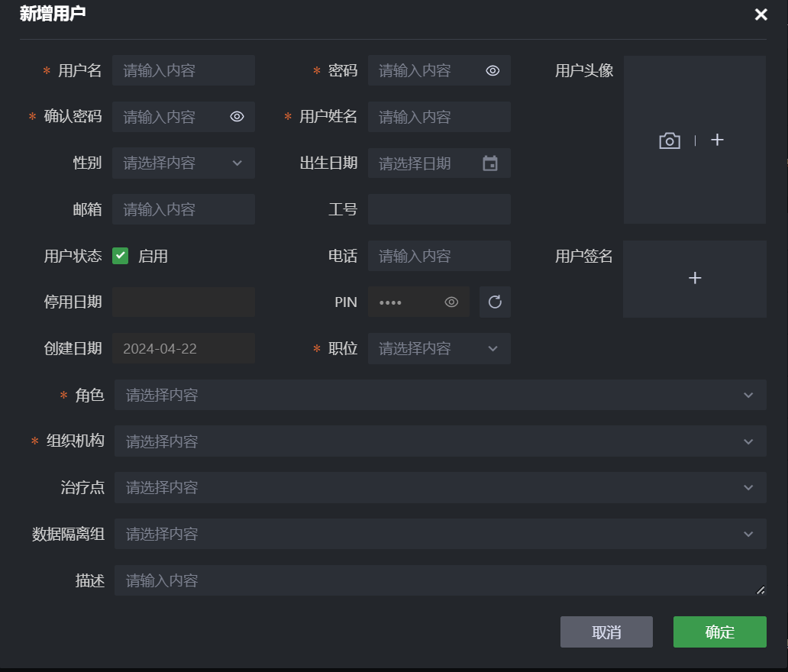Open the 出生日期 calendar icon

click(x=490, y=163)
